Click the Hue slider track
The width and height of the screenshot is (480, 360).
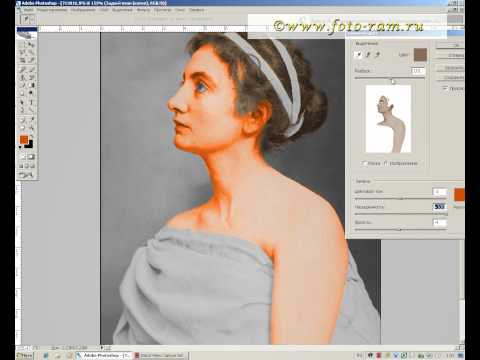[x=400, y=198]
